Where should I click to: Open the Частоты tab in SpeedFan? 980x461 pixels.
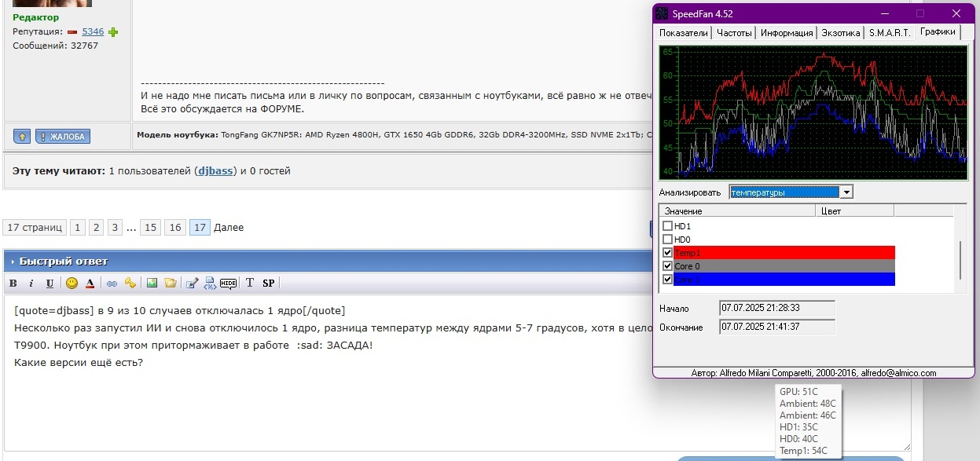point(734,33)
